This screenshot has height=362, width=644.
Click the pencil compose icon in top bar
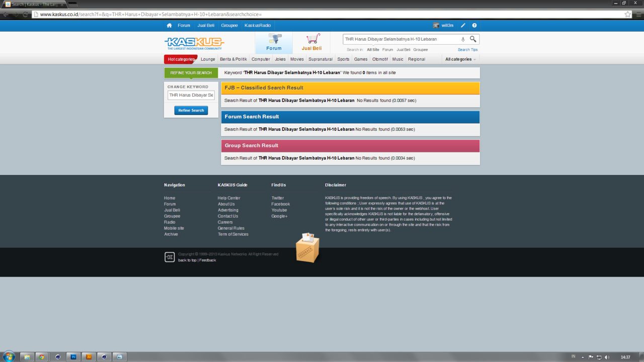pos(463,25)
